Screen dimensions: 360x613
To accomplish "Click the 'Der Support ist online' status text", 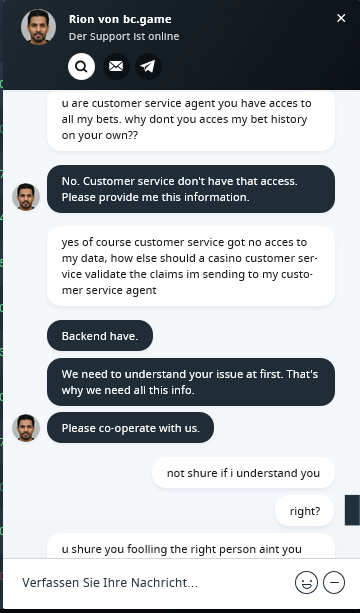I will pos(124,36).
